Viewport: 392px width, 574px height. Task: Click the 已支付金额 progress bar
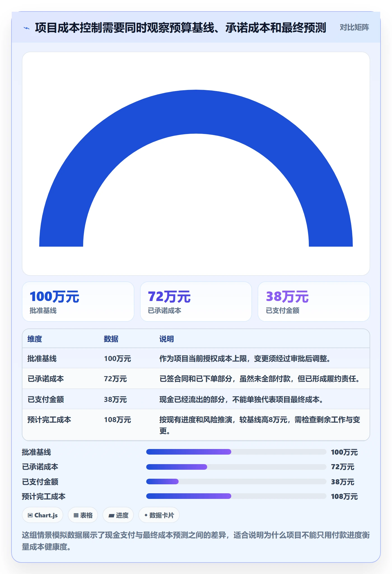(x=236, y=482)
